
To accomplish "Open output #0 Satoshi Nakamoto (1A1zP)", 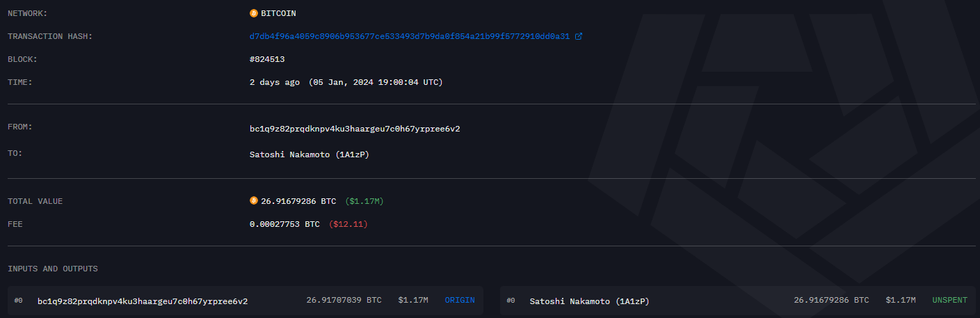I will 589,301.
